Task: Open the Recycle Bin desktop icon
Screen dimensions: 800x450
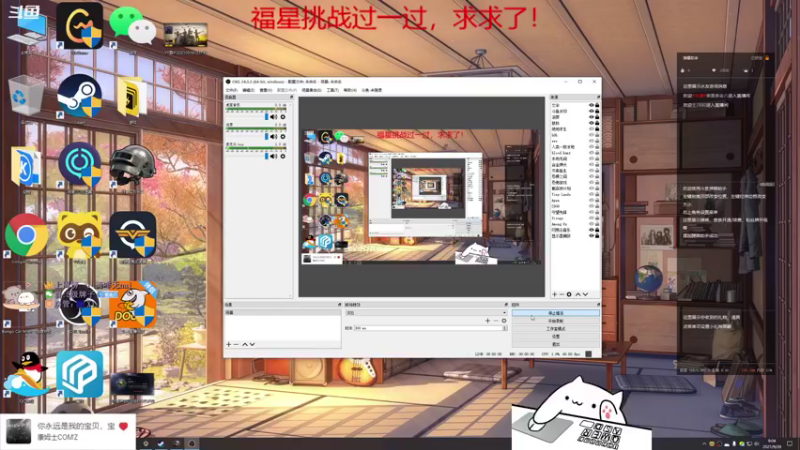Action: [24, 96]
